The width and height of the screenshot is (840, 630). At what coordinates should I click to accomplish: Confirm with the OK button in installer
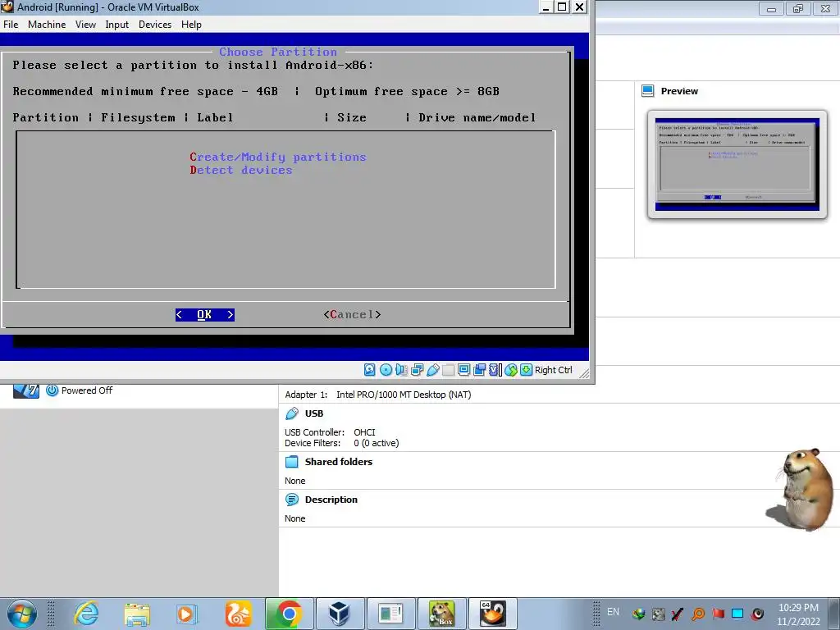click(x=204, y=314)
